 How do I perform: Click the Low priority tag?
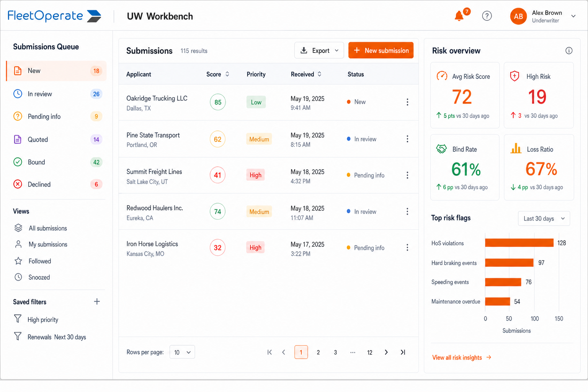[256, 102]
